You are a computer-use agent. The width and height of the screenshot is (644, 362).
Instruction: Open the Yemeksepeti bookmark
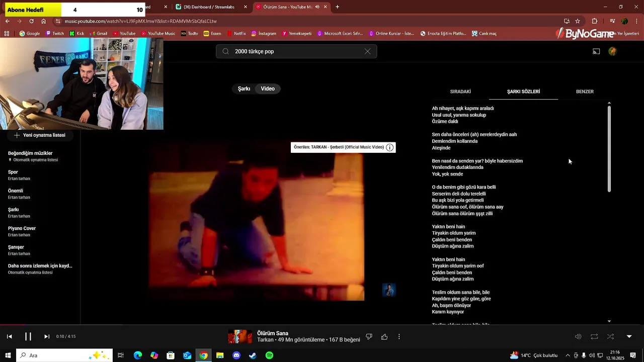pyautogui.click(x=297, y=34)
